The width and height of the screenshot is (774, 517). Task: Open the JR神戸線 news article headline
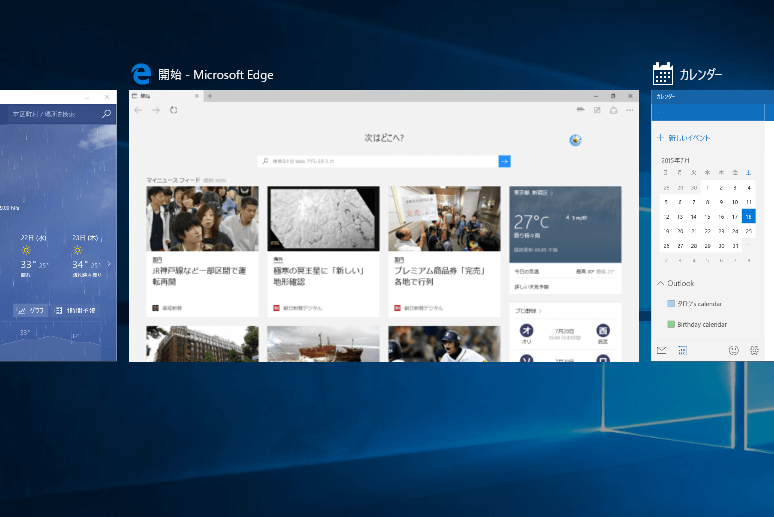point(199,276)
